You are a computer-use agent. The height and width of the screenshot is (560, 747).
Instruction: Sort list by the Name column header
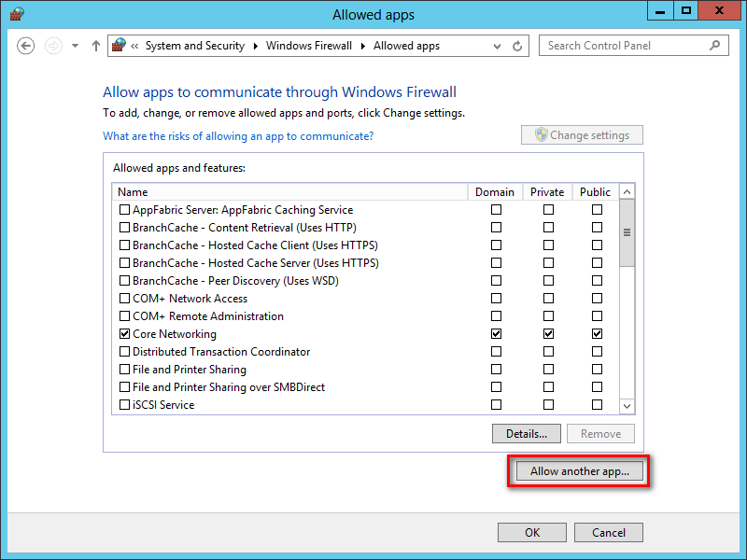[289, 192]
